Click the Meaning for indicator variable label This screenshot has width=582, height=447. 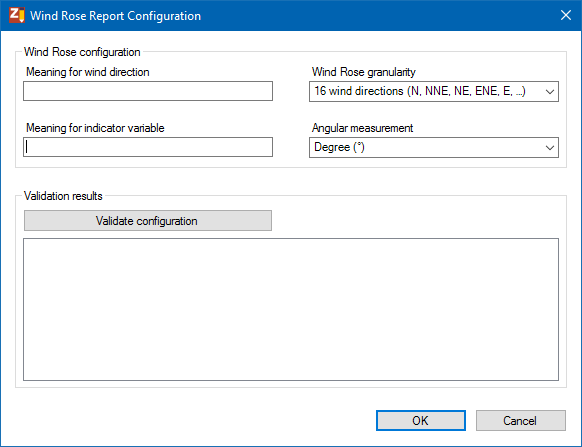[95, 128]
